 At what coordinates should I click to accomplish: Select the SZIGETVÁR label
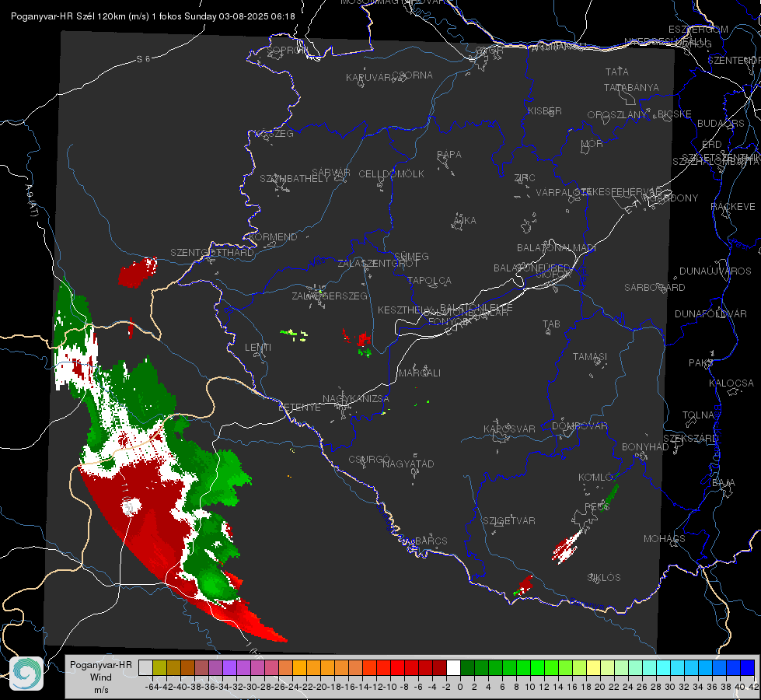[508, 520]
